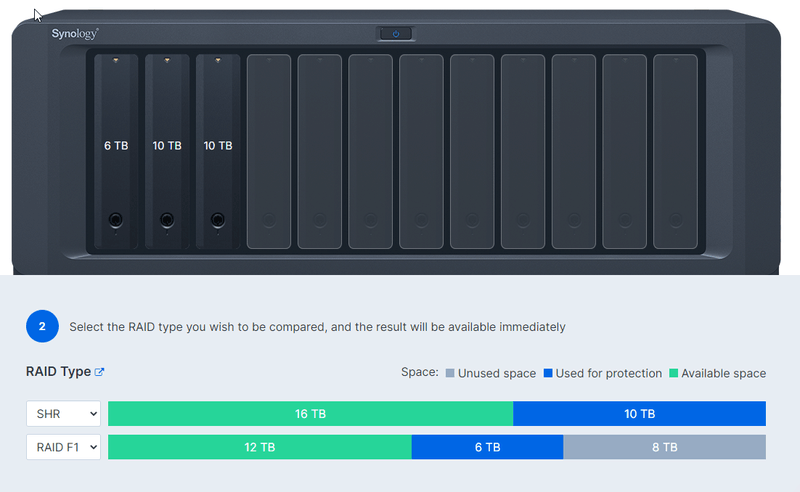Click the NAS power button icon
The image size is (800, 492).
pos(396,34)
